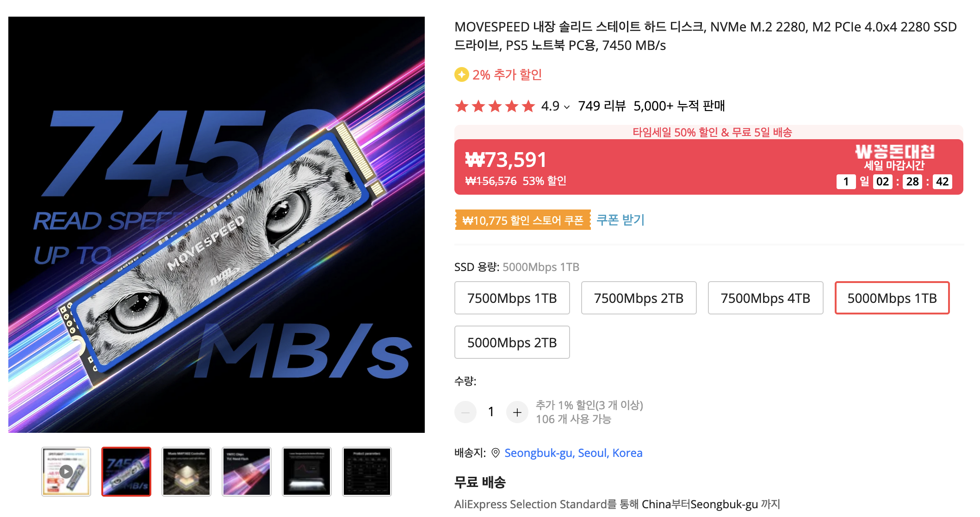Open the laptop temperature thumbnail image
The width and height of the screenshot is (980, 517).
pos(307,472)
